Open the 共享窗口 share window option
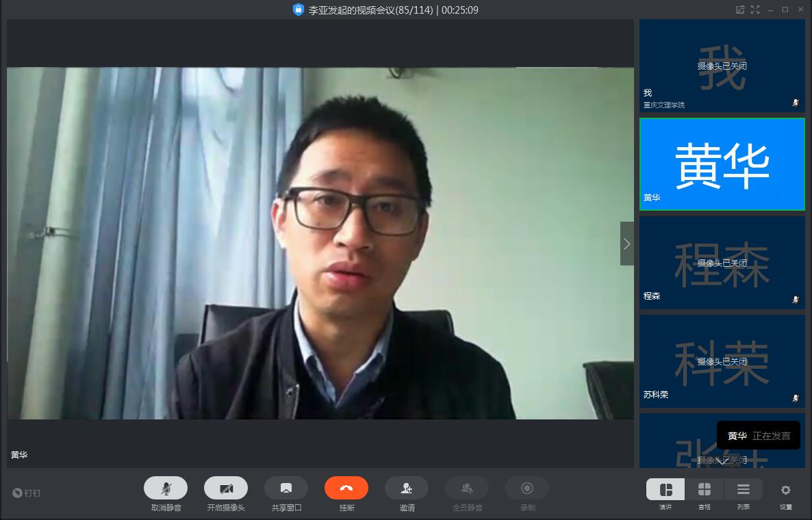Image resolution: width=812 pixels, height=520 pixels. [x=286, y=488]
